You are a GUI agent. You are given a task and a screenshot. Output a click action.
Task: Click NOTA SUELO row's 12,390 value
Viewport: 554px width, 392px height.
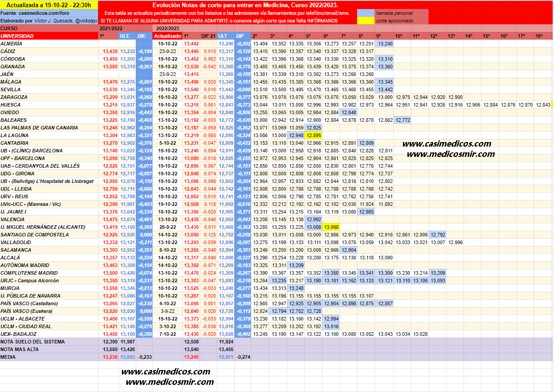click(110, 342)
